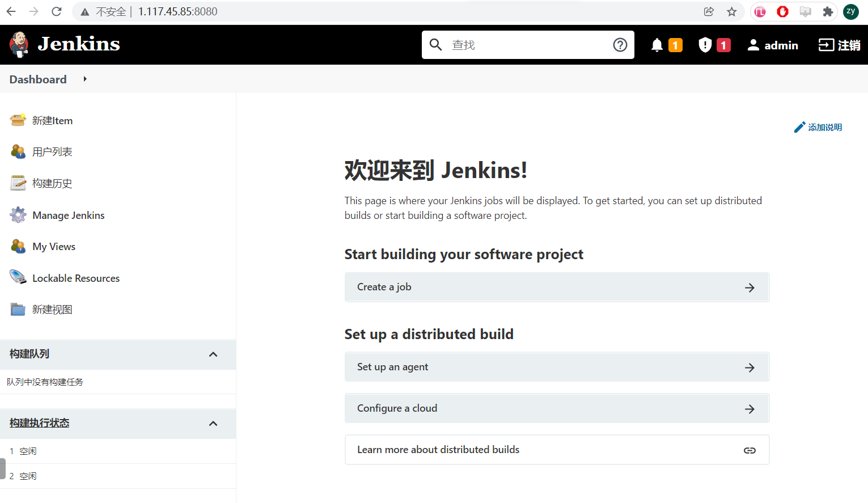Click the Manage Jenkins gear icon
868x503 pixels.
pos(18,215)
